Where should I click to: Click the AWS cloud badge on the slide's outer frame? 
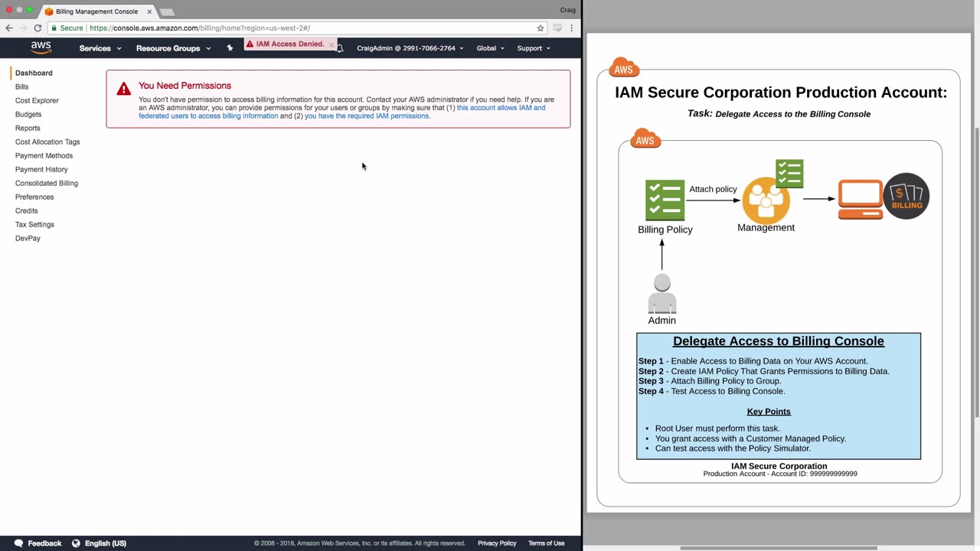pyautogui.click(x=624, y=68)
